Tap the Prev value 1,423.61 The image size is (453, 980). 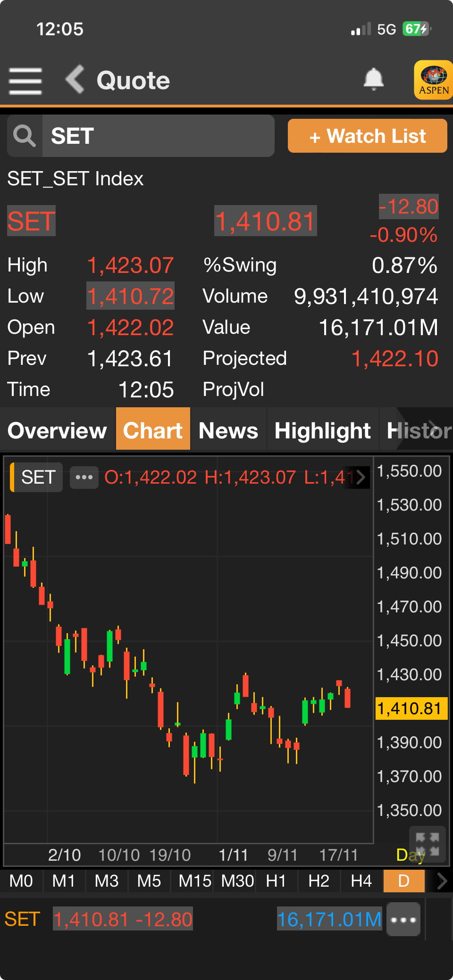(130, 359)
